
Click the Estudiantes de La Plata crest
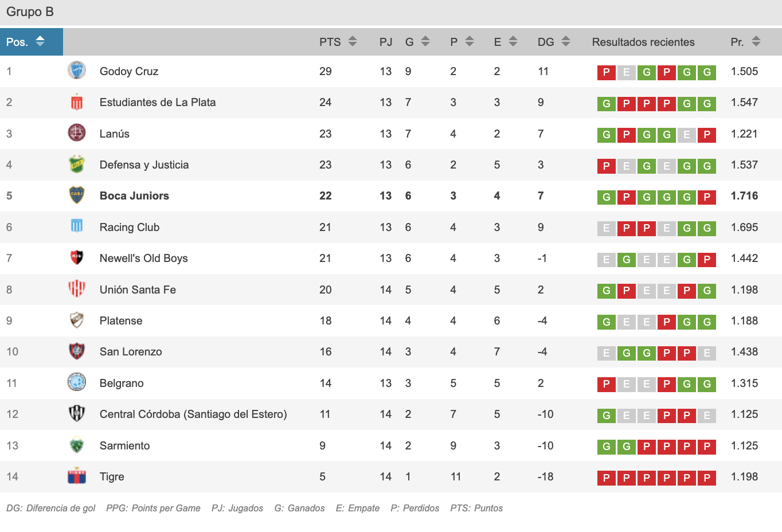(77, 102)
